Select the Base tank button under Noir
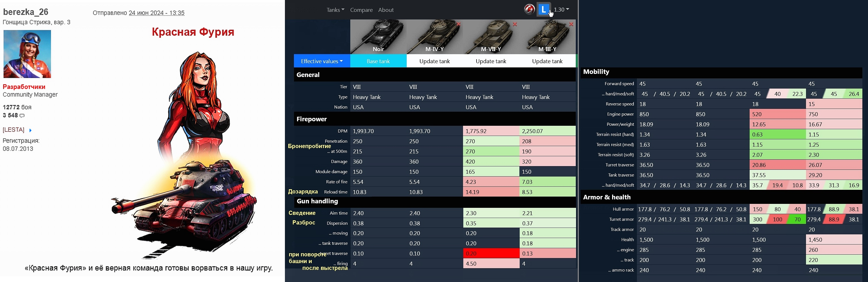This screenshot has width=868, height=282. point(378,61)
